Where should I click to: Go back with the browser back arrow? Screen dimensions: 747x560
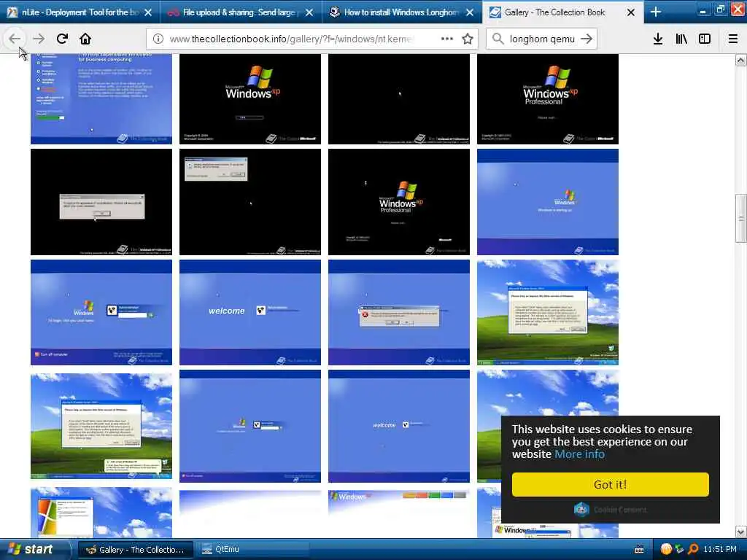point(15,39)
